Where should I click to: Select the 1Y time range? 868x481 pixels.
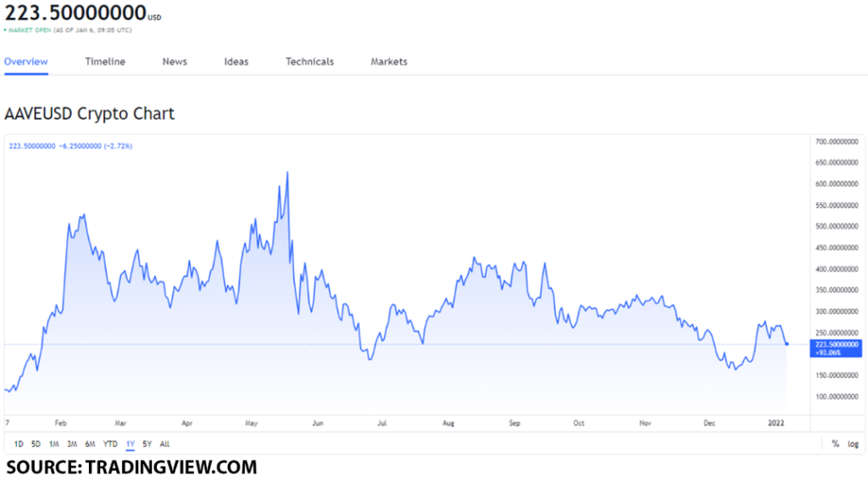[x=130, y=444]
